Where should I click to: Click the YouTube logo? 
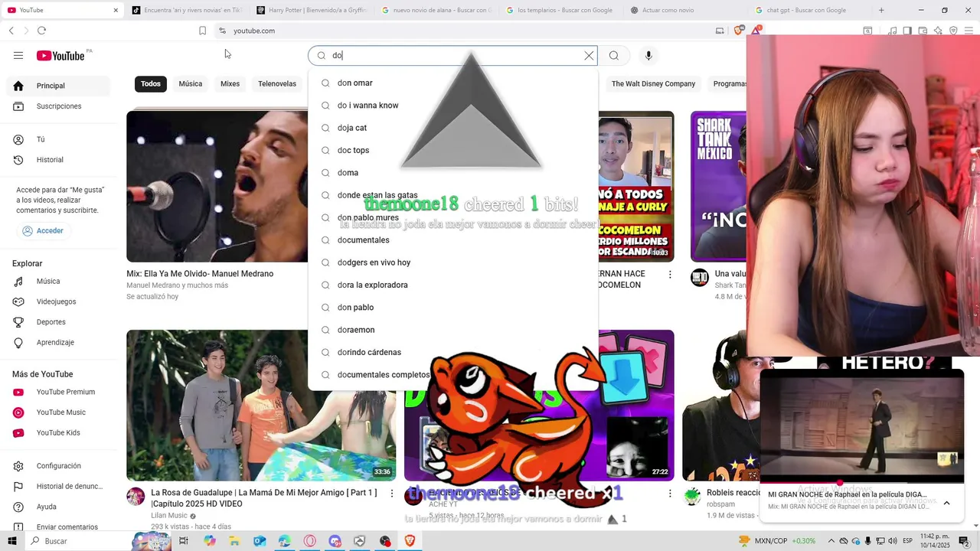pyautogui.click(x=60, y=55)
